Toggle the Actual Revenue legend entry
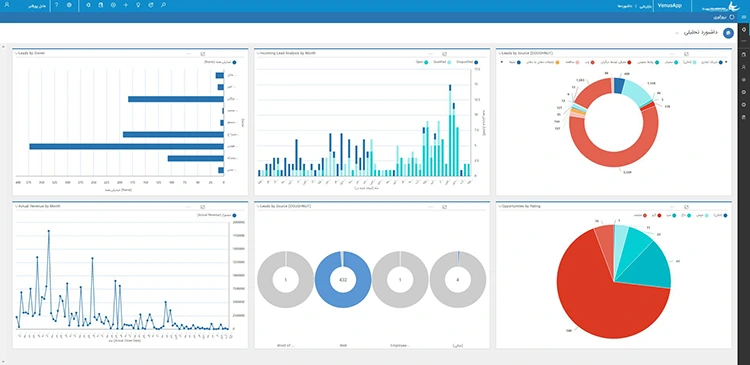Image resolution: width=750 pixels, height=365 pixels. click(217, 215)
